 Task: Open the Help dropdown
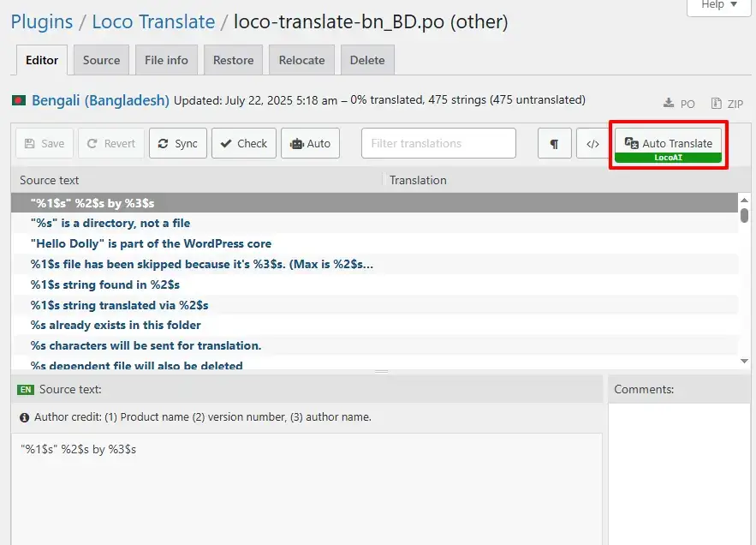pyautogui.click(x=719, y=6)
